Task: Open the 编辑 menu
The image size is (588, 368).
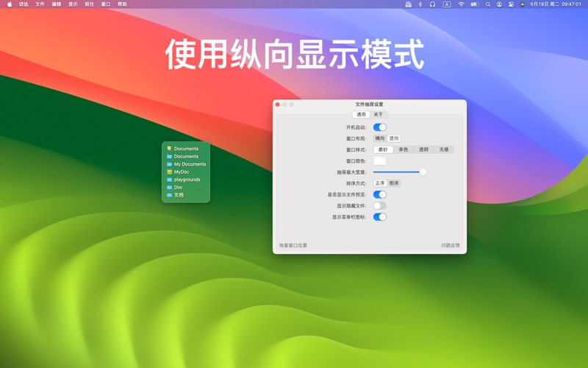Action: pos(57,4)
